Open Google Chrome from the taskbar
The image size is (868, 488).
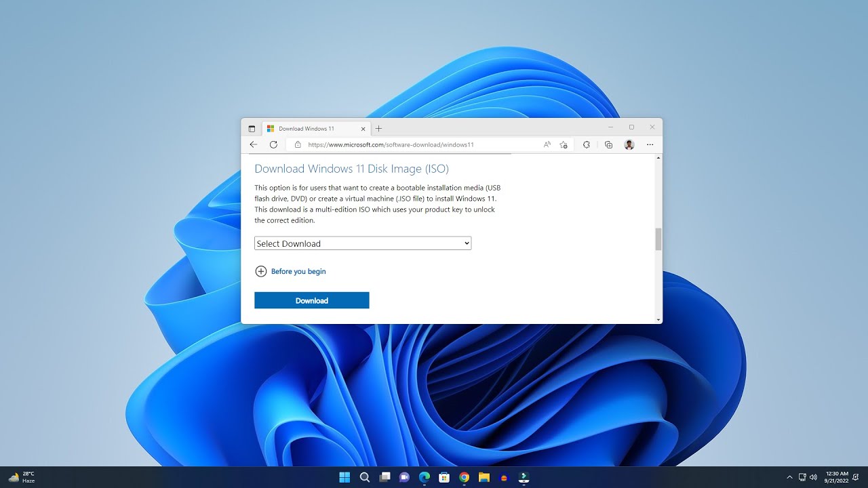464,477
